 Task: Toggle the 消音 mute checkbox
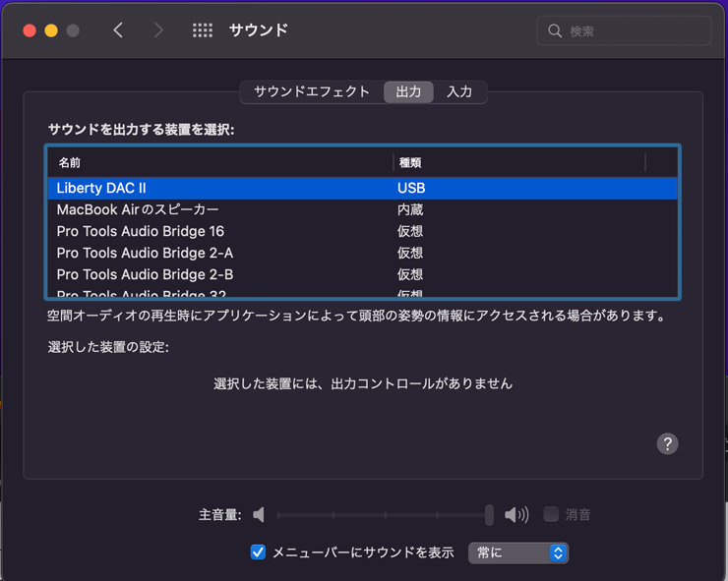[x=551, y=514]
